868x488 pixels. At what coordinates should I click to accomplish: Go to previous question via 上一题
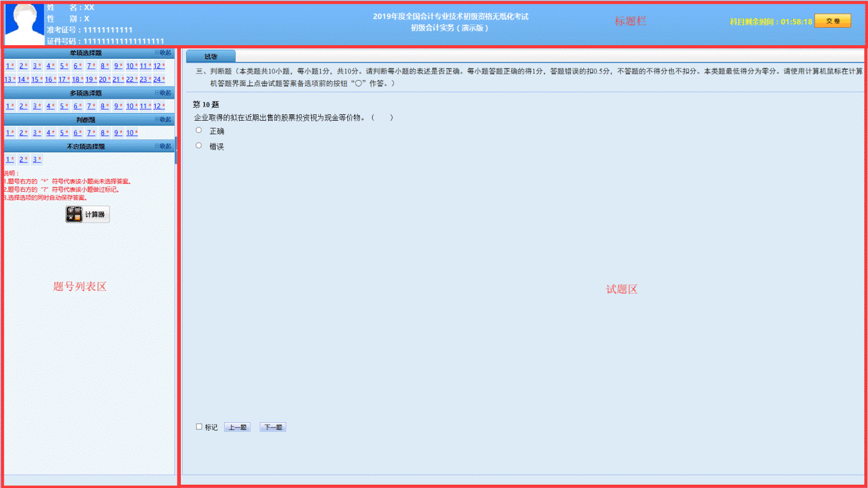[236, 427]
